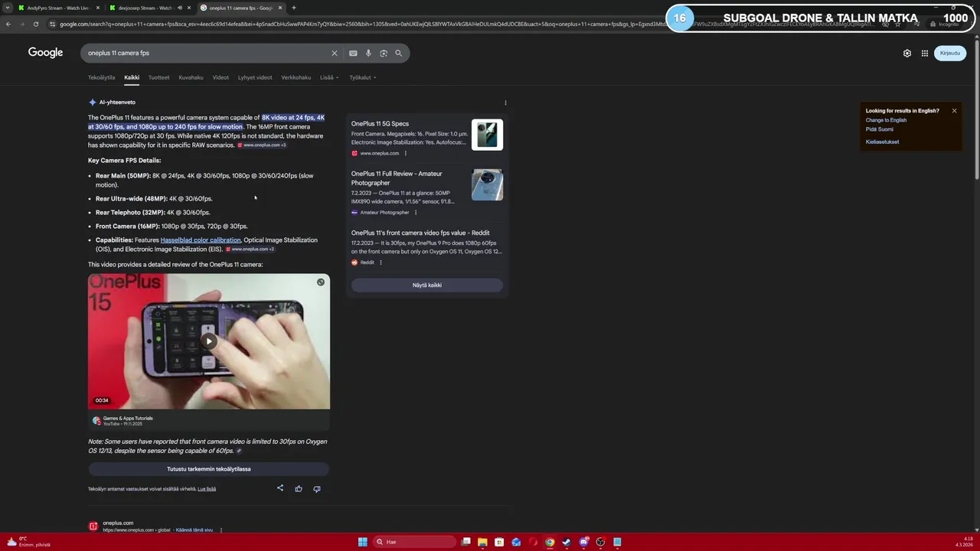This screenshot has height=551, width=980.
Task: Click the video info icon on thumbnail
Action: [x=321, y=282]
